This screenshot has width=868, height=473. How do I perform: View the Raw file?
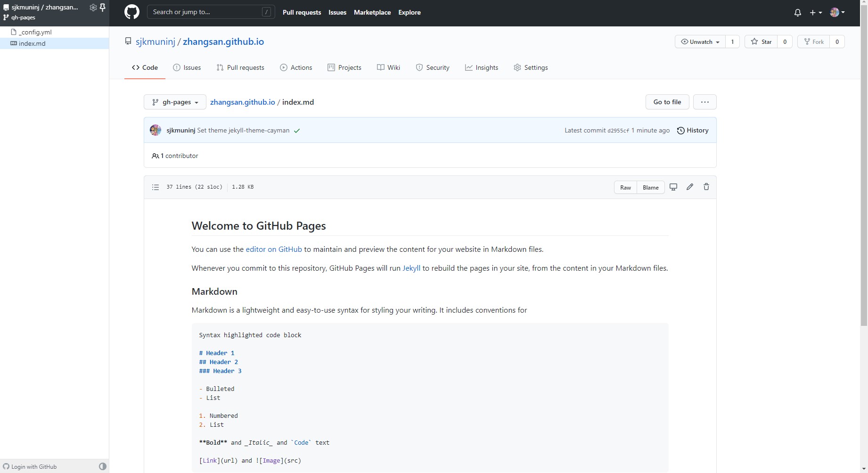(625, 187)
